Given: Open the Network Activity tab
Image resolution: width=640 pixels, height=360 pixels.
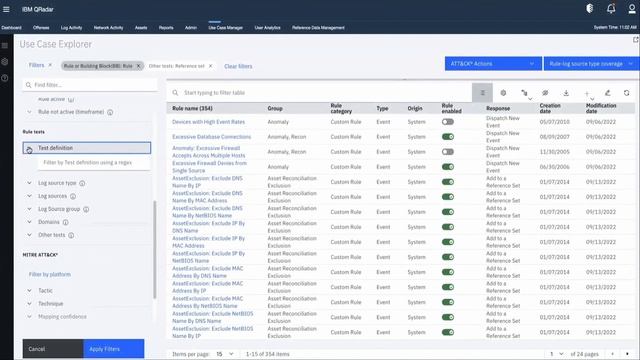Looking at the screenshot, I should coord(108,28).
